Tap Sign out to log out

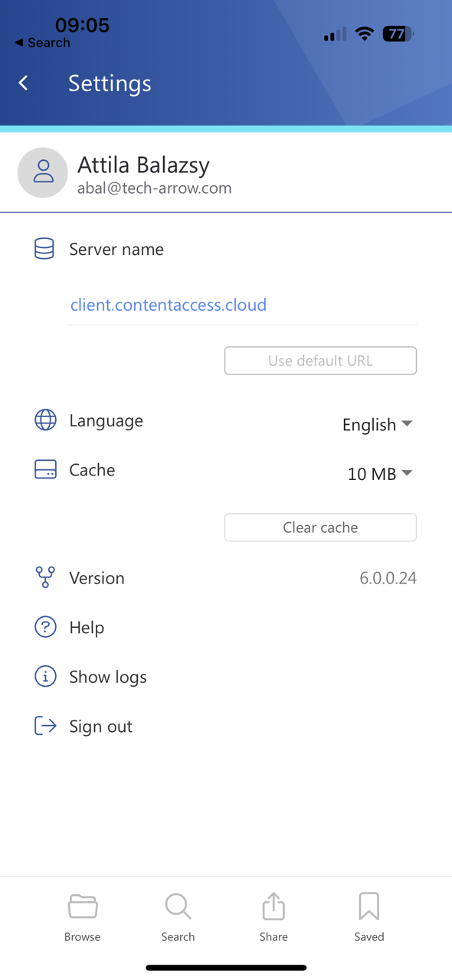(x=100, y=725)
